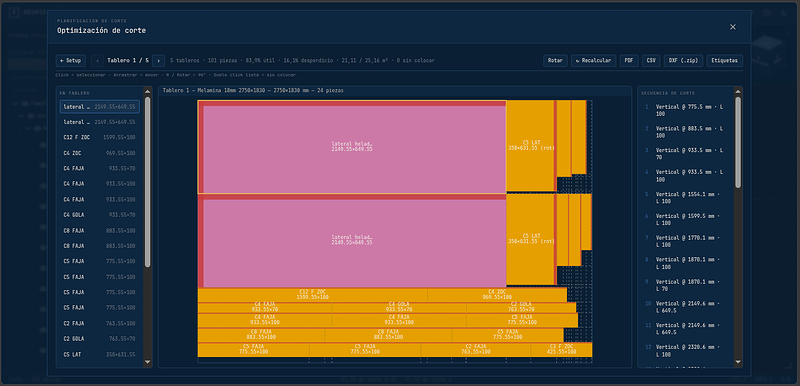Select C5 LAT list entry

coord(99,354)
